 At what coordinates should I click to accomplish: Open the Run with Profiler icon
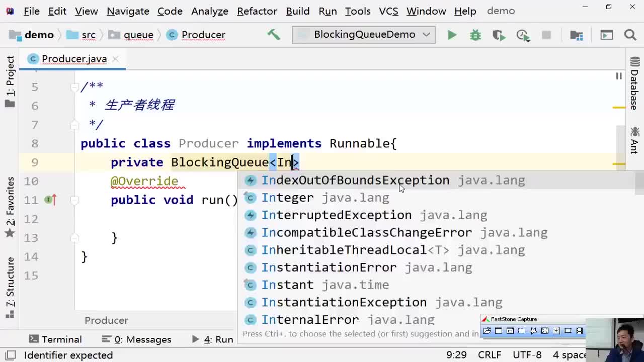pos(523,35)
